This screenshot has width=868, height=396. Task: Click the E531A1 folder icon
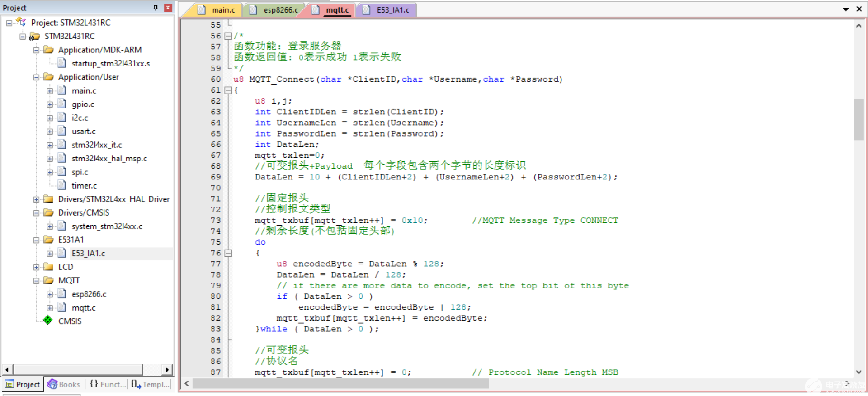tap(48, 240)
